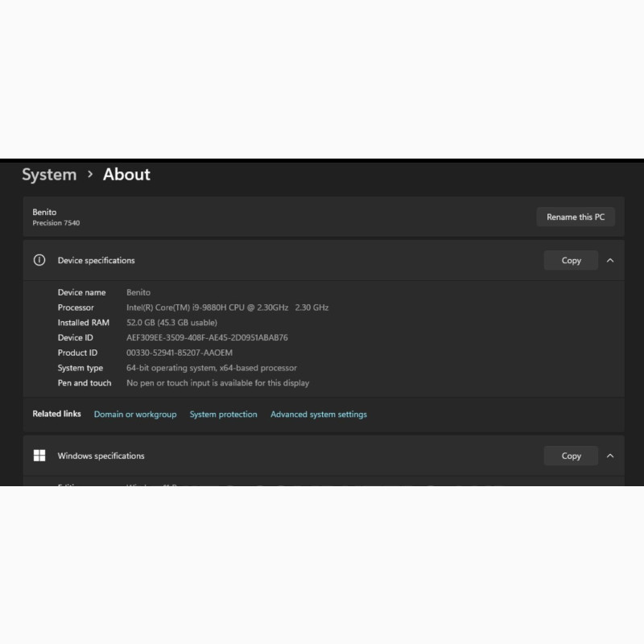Copy the Windows specifications
This screenshot has width=644, height=644.
(571, 456)
